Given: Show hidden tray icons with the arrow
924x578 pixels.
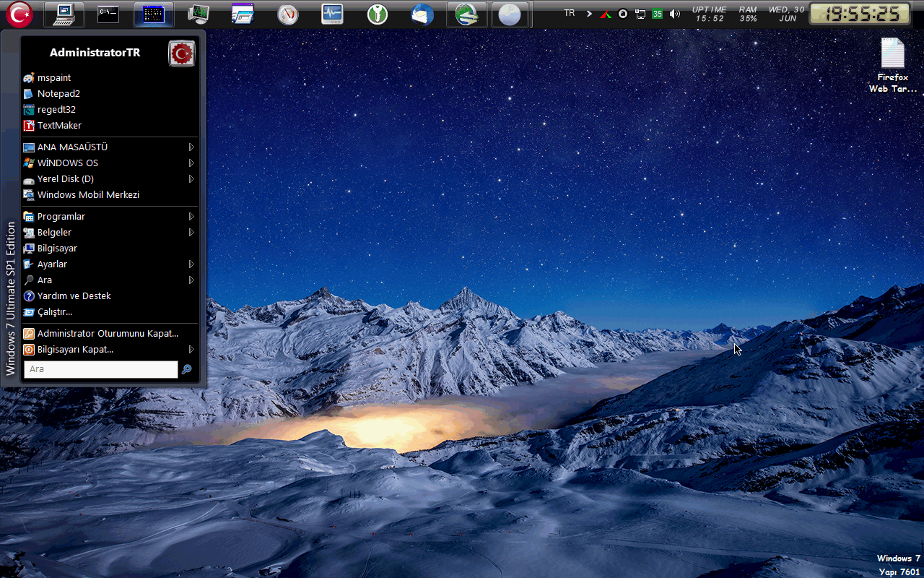Looking at the screenshot, I should click(589, 14).
